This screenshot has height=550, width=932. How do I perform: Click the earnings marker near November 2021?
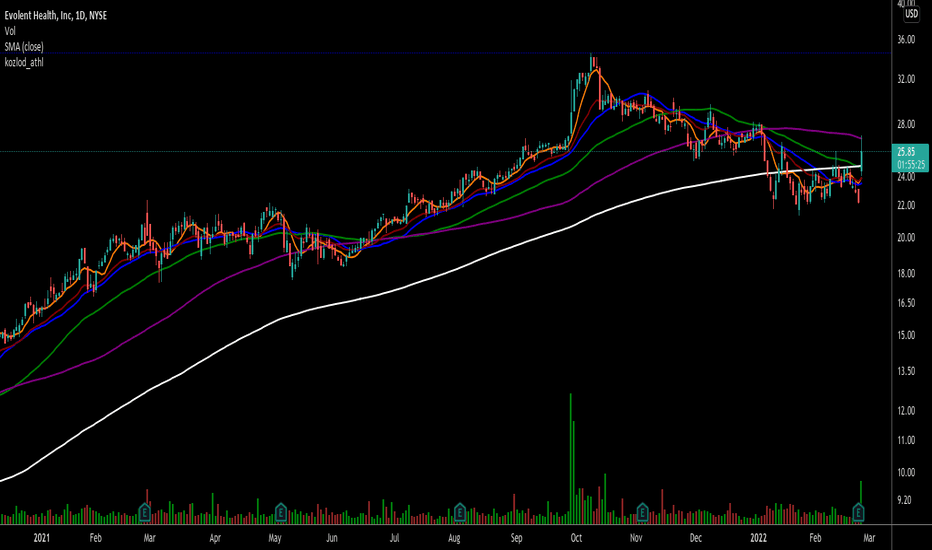point(642,511)
